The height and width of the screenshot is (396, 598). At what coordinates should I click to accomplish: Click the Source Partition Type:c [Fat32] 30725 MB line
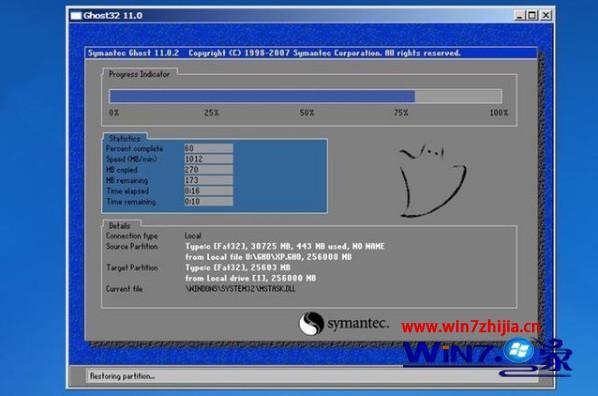pyautogui.click(x=285, y=246)
